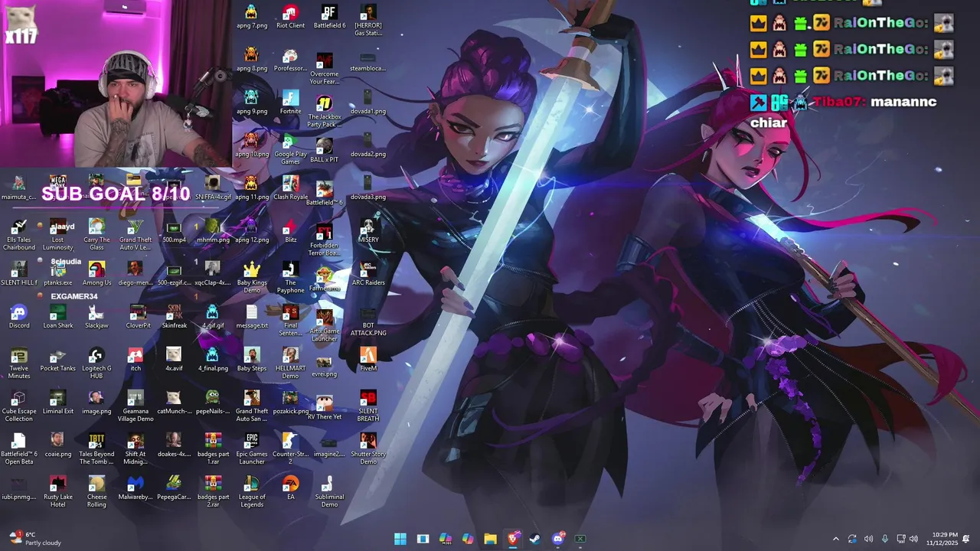Select the 500.mp4 video file
The height and width of the screenshot is (551, 980).
[x=174, y=231]
